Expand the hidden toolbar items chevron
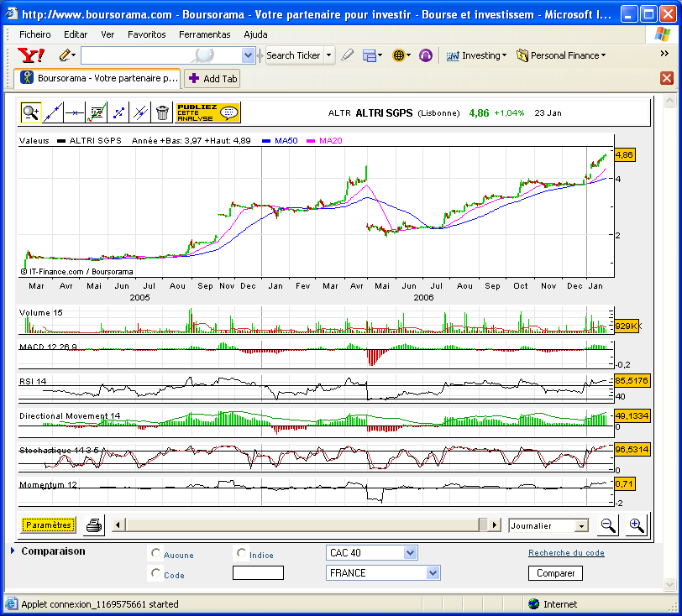The width and height of the screenshot is (682, 616). (x=664, y=54)
